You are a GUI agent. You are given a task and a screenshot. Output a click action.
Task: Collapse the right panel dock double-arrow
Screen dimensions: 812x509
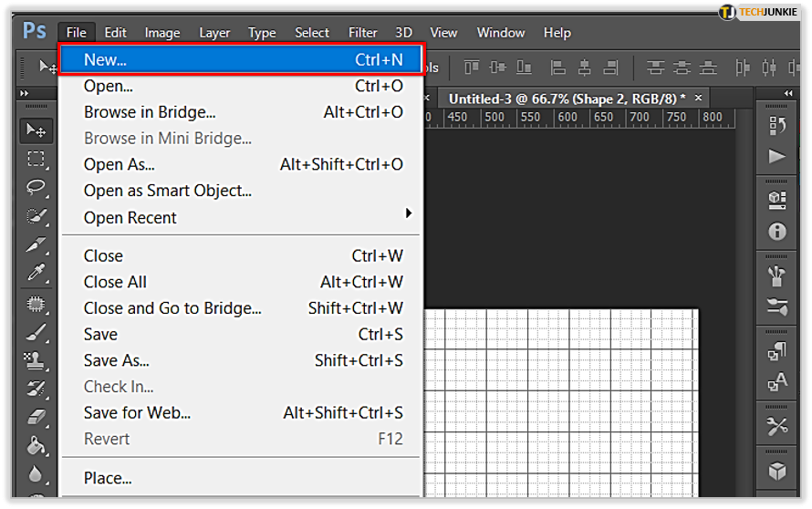coord(788,93)
